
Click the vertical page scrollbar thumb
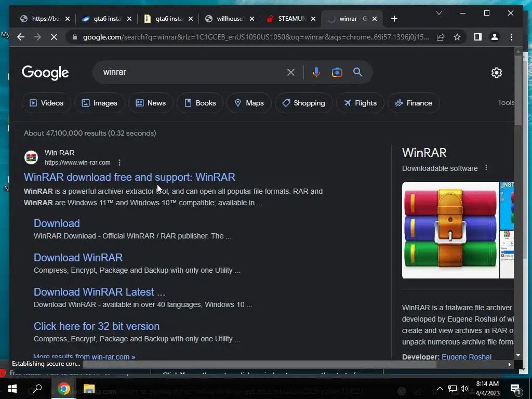pos(518,90)
